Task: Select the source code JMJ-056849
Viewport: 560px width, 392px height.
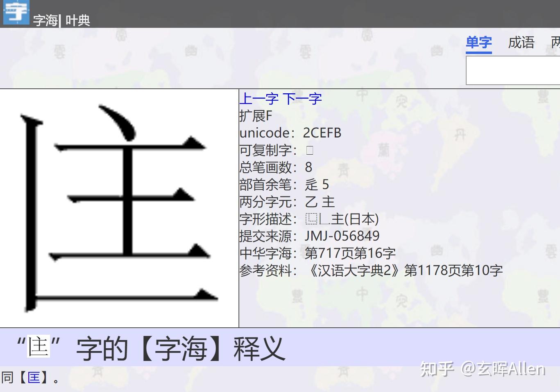Action: point(342,236)
